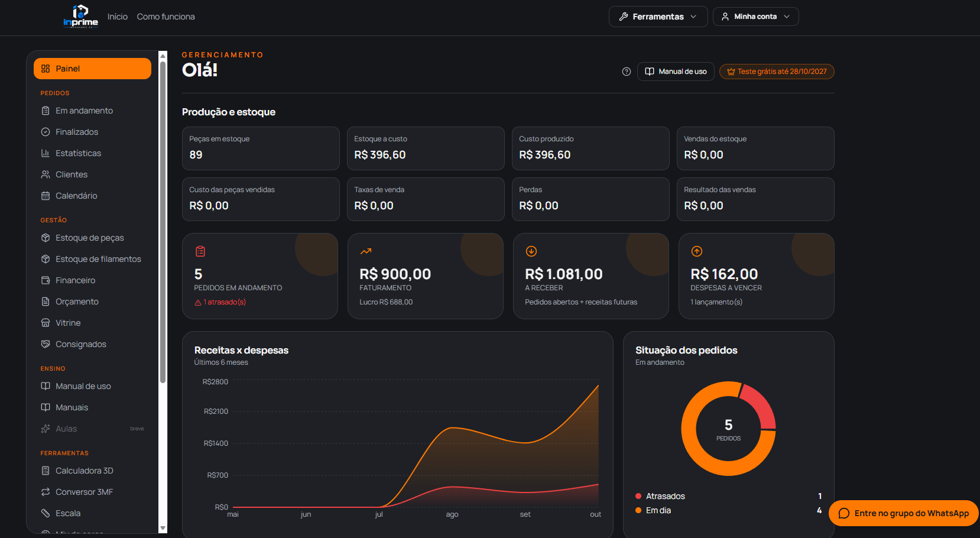Open Como funciona link
The image size is (980, 538).
[x=166, y=17]
